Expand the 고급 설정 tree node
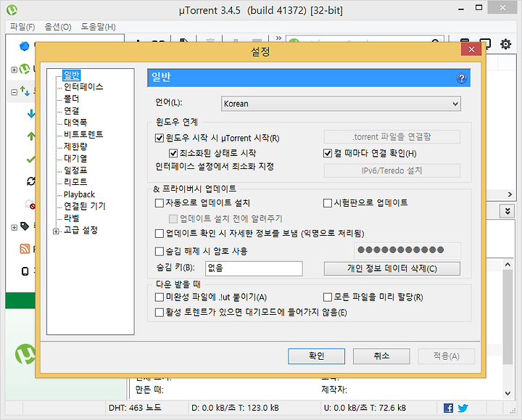522x420 pixels. (56, 231)
